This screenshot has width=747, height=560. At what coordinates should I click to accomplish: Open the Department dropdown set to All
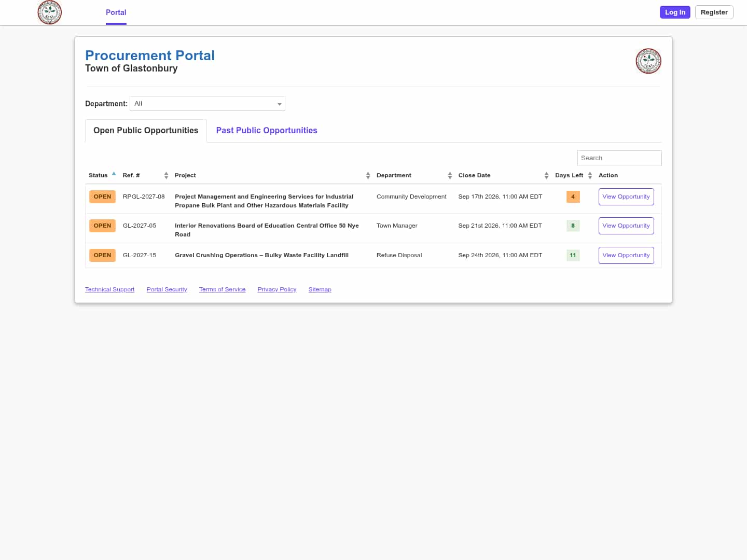click(x=208, y=104)
